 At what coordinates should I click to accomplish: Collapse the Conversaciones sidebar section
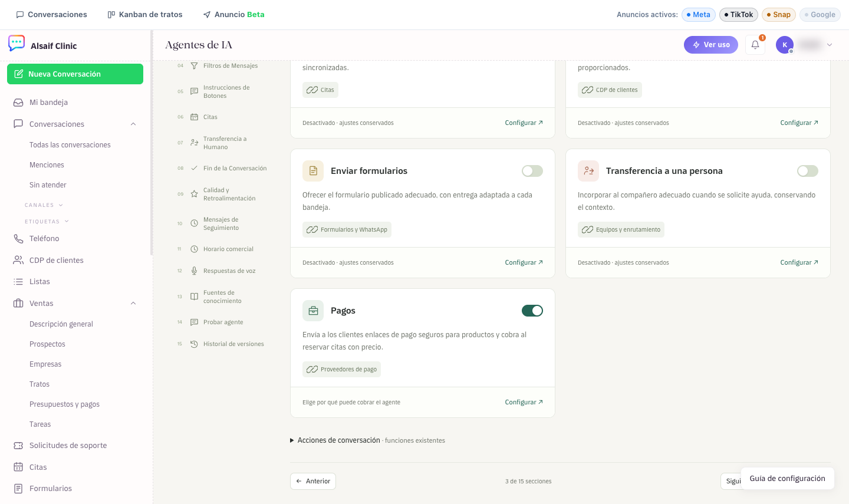133,124
